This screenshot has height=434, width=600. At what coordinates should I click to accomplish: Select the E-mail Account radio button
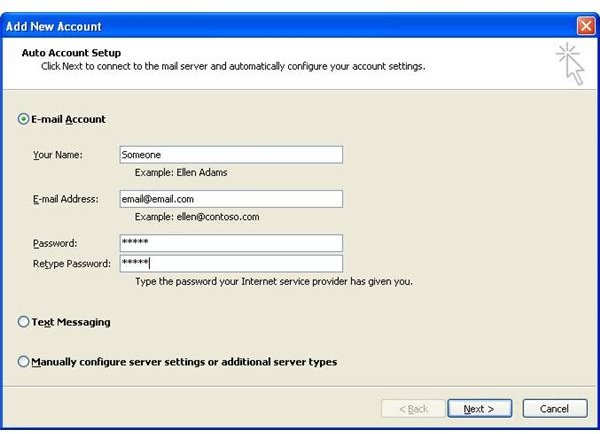[x=23, y=119]
